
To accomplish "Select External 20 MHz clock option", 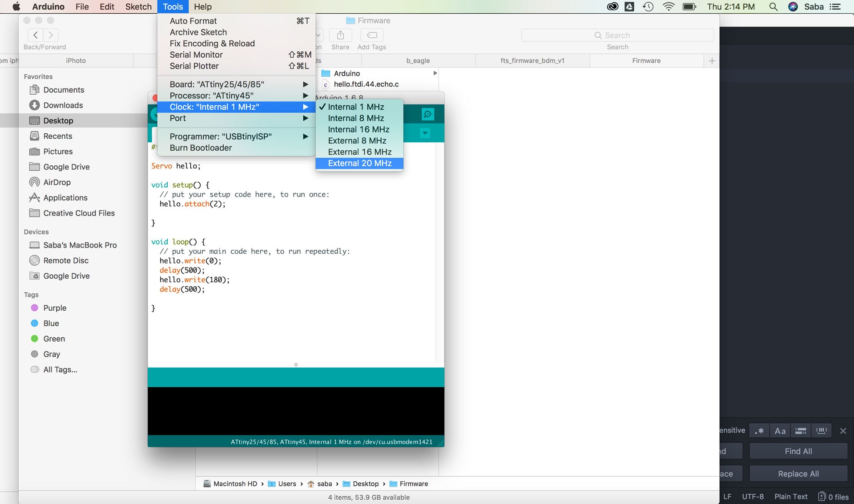I will click(359, 163).
